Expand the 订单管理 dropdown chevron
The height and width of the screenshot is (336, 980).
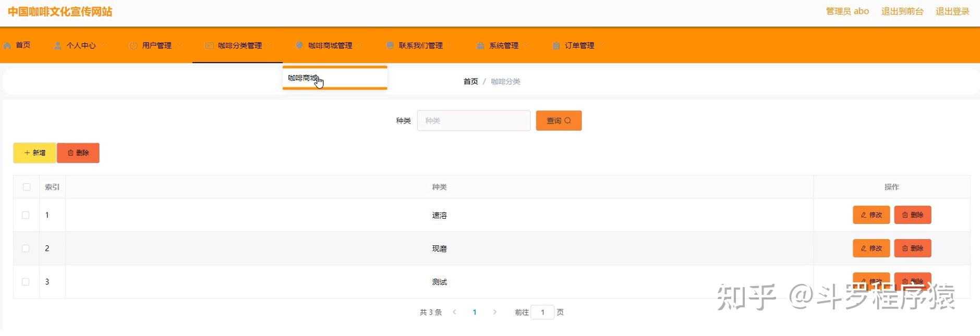(602, 46)
